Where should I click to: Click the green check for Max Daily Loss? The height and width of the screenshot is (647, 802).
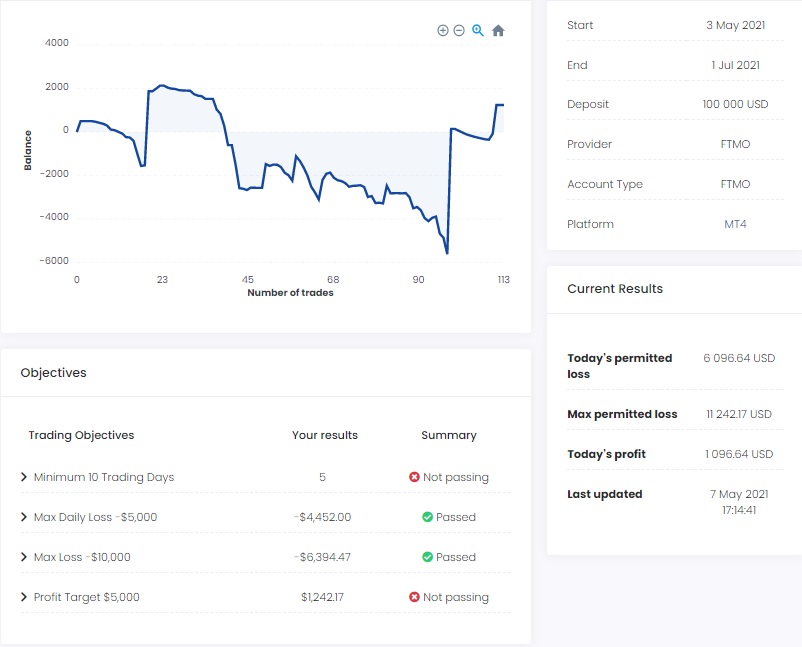tap(427, 517)
